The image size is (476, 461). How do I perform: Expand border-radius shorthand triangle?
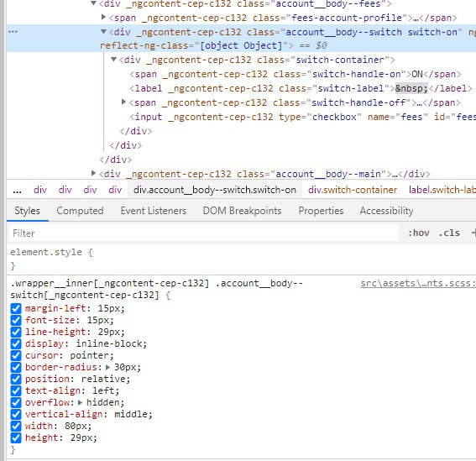107,368
